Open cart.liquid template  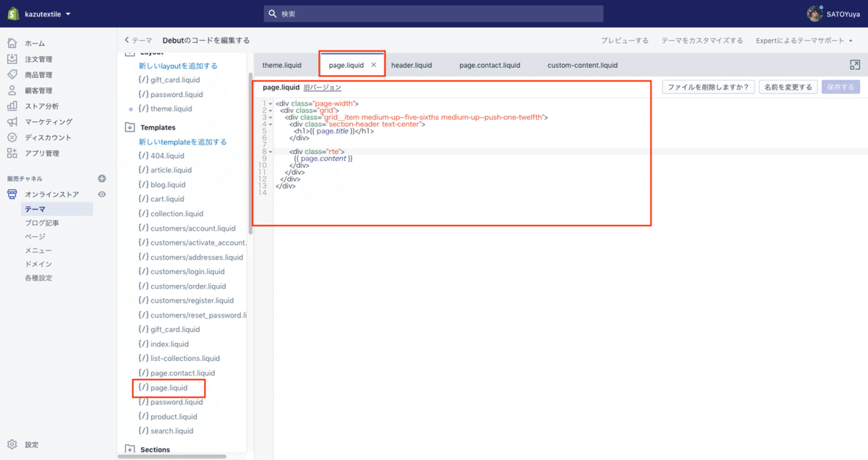pos(161,199)
